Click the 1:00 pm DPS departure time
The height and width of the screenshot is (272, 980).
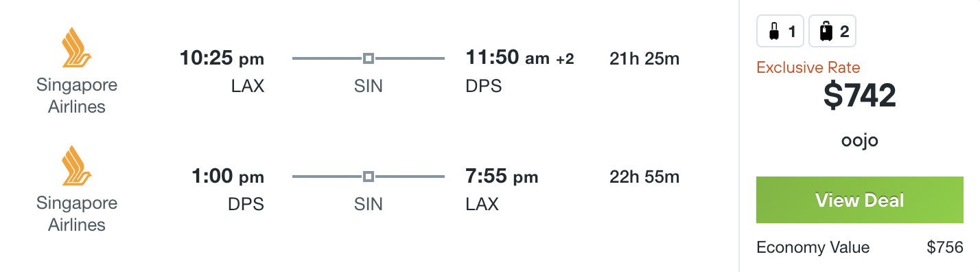tap(227, 177)
